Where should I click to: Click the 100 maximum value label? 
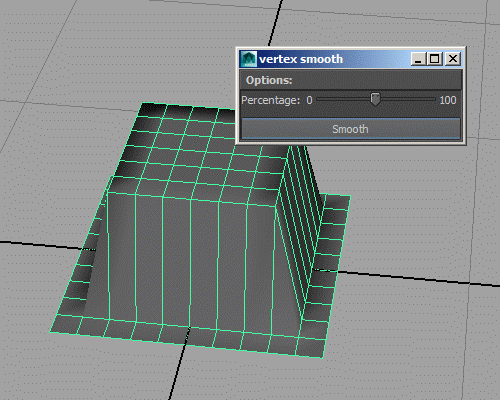tap(448, 100)
